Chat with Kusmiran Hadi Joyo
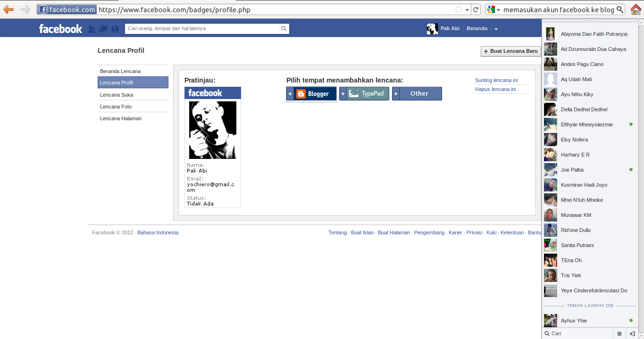 coord(589,185)
